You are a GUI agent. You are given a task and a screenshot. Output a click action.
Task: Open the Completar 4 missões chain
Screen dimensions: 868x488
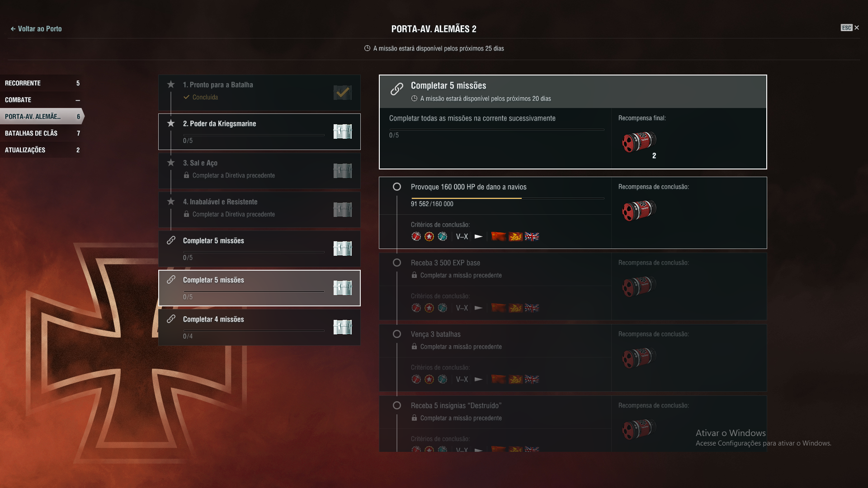[259, 327]
